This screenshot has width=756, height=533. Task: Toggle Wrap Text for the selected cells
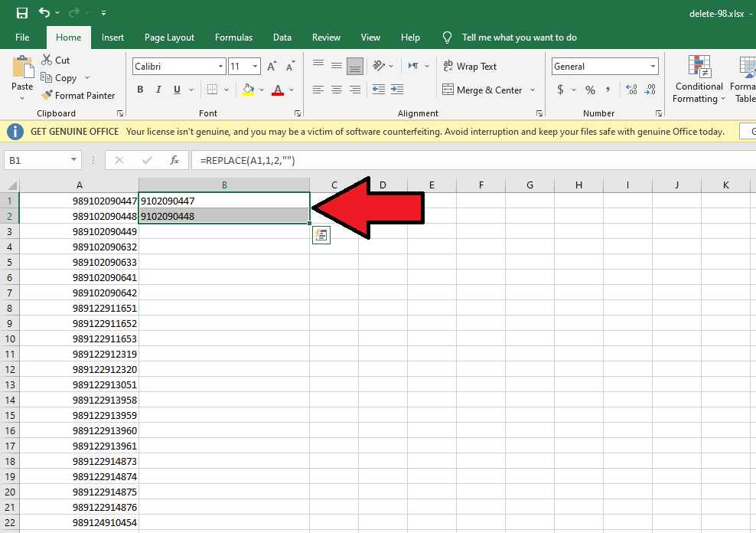(470, 67)
